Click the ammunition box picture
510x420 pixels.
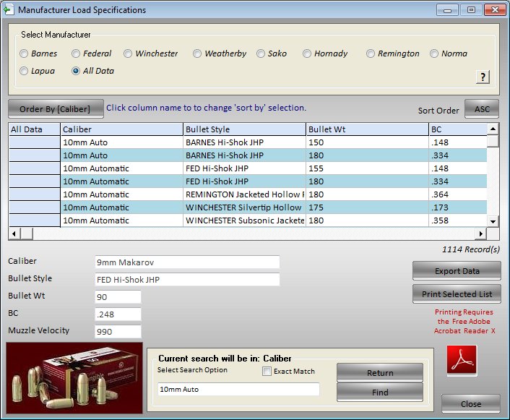tap(74, 377)
